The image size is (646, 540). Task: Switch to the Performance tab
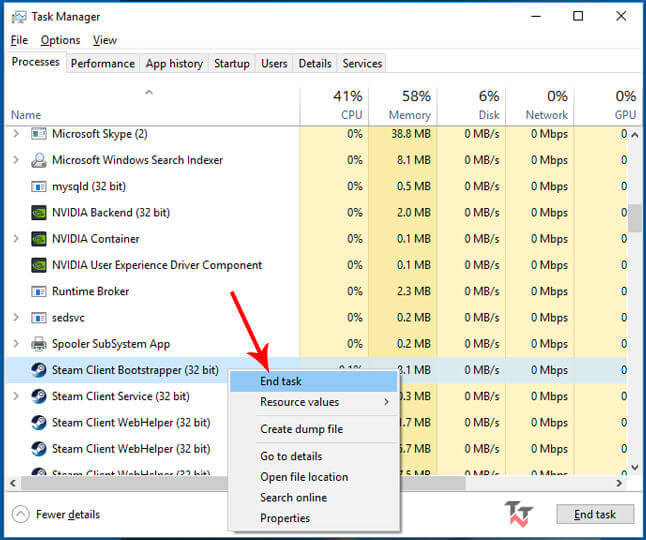[x=103, y=63]
